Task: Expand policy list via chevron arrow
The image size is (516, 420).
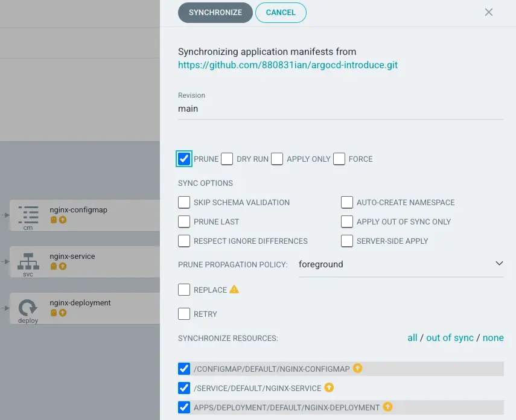Action: [x=498, y=264]
